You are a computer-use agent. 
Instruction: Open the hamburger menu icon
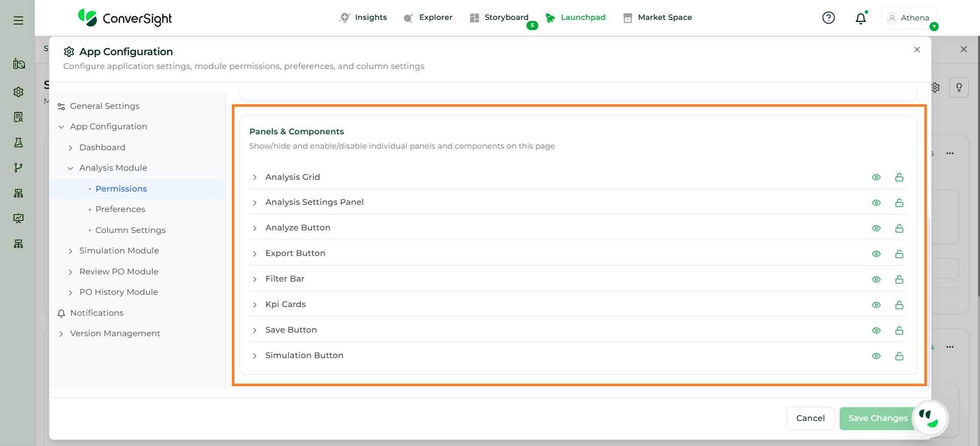(18, 20)
